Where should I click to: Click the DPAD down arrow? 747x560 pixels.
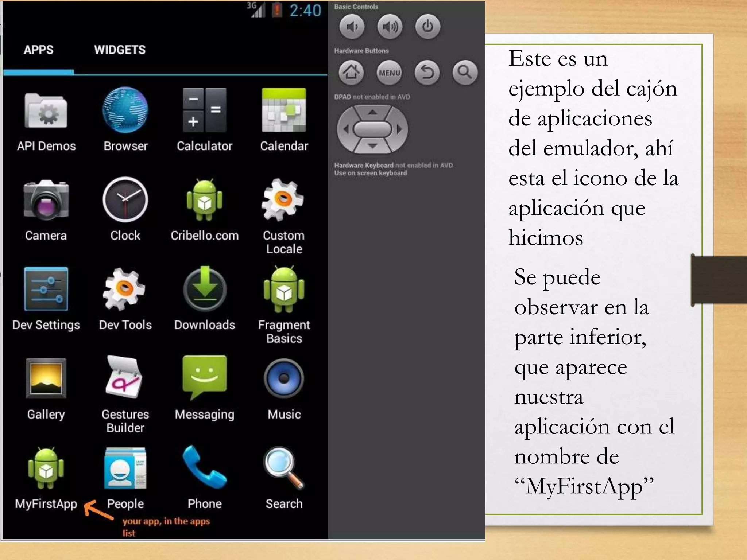(x=372, y=146)
